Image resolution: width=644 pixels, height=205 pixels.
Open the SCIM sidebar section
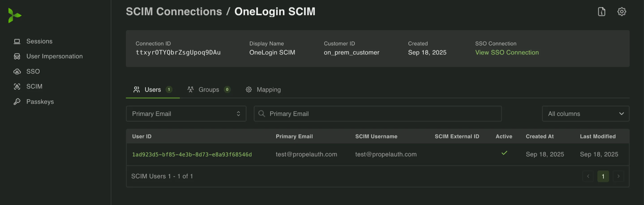tap(34, 86)
